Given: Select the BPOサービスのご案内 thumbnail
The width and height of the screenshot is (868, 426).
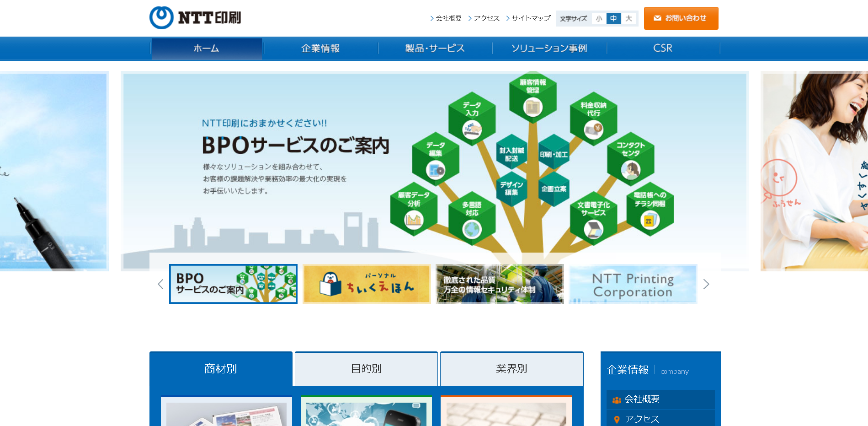Looking at the screenshot, I should coord(233,284).
